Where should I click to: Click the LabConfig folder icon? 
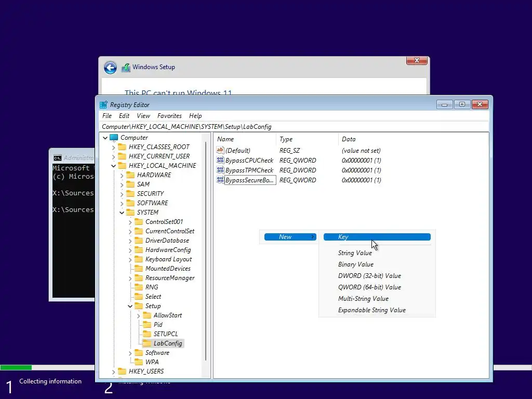click(147, 343)
